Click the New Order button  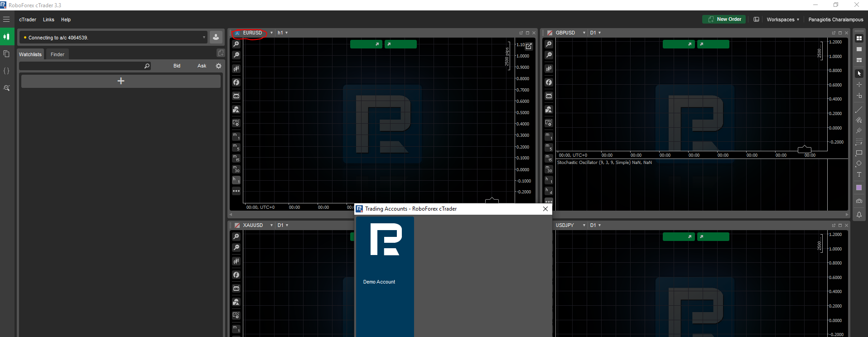[724, 19]
